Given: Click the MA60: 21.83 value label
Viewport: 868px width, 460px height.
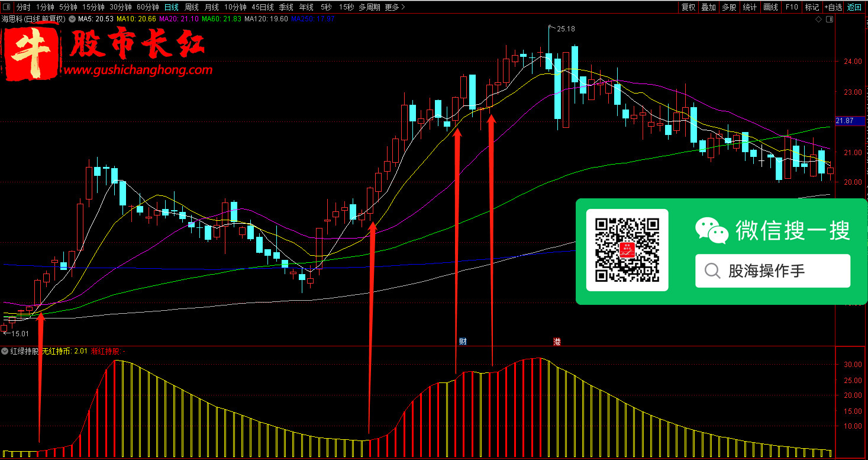Looking at the screenshot, I should coord(222,19).
